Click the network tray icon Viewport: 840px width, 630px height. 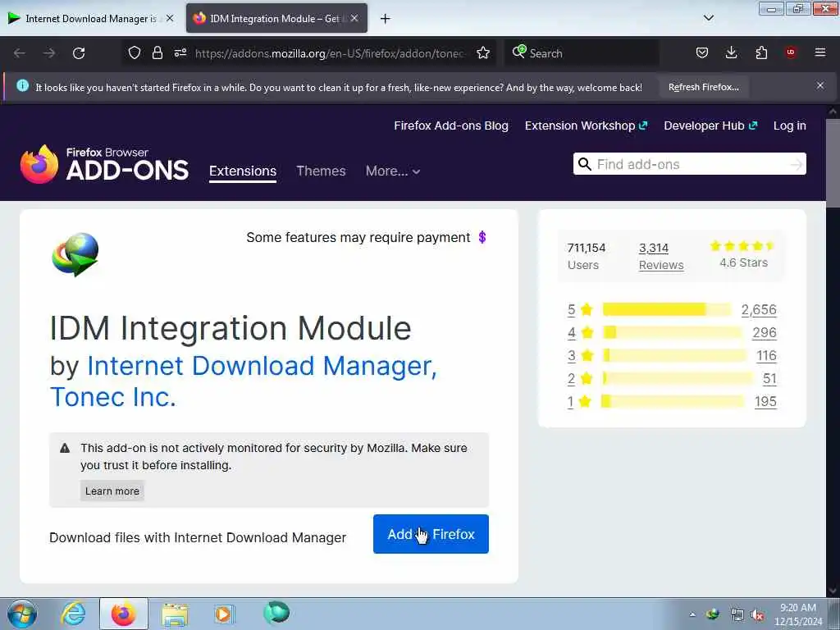(x=737, y=615)
